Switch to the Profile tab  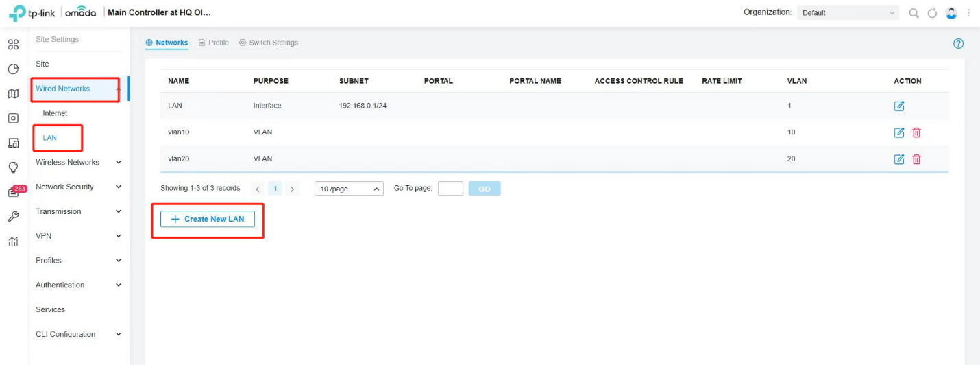[214, 43]
